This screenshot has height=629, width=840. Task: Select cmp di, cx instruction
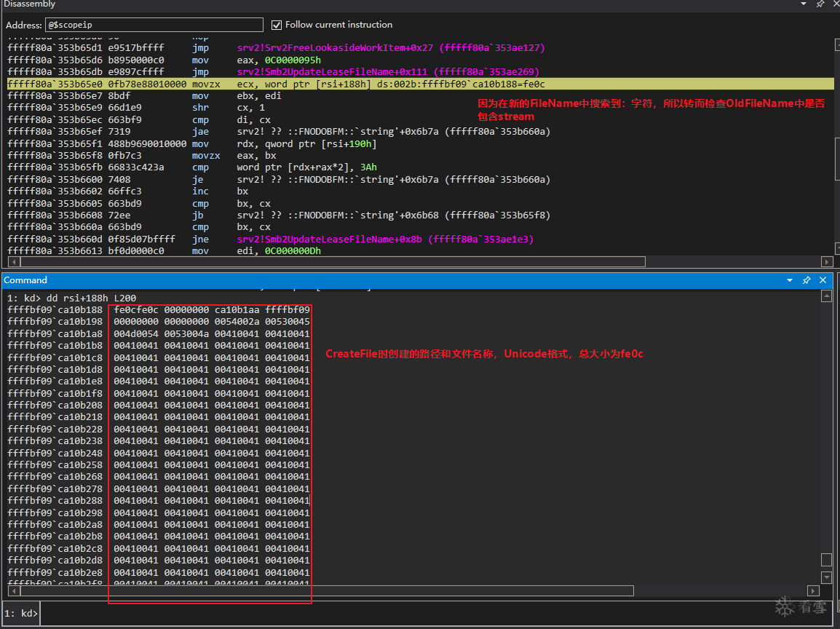pos(139,120)
